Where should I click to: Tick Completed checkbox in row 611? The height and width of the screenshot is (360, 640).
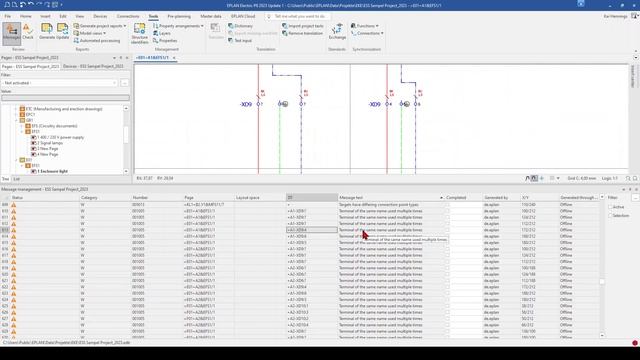point(447,218)
